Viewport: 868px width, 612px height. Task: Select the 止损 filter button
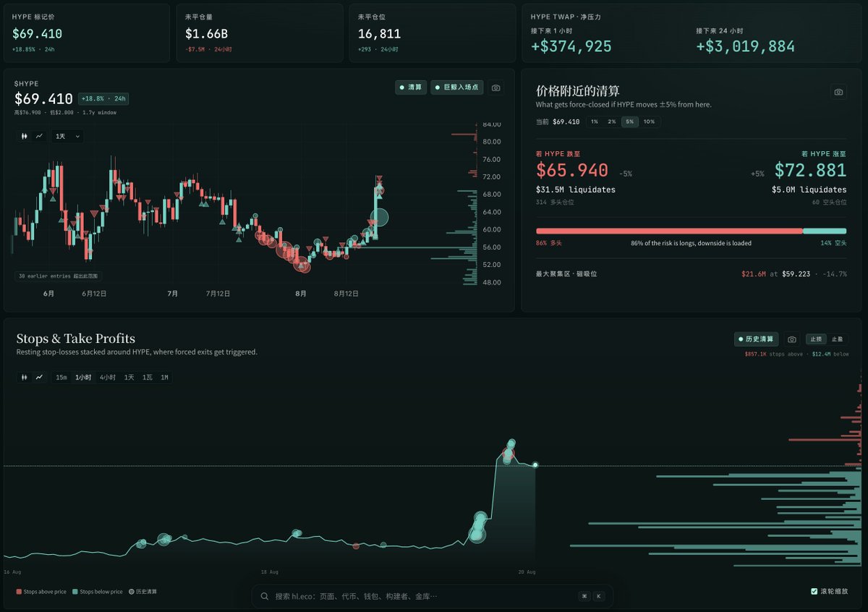pos(815,339)
